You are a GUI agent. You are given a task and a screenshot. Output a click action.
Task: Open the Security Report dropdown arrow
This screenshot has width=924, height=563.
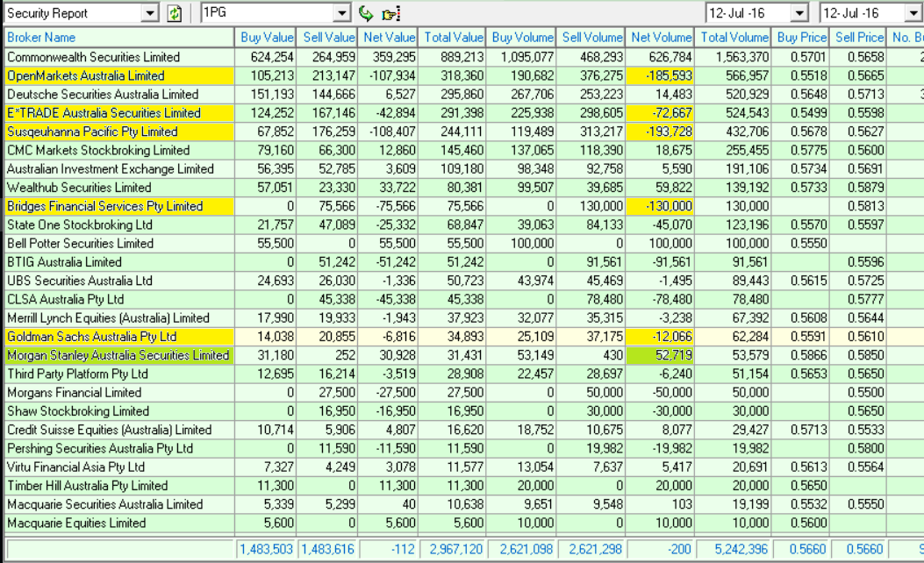(150, 13)
